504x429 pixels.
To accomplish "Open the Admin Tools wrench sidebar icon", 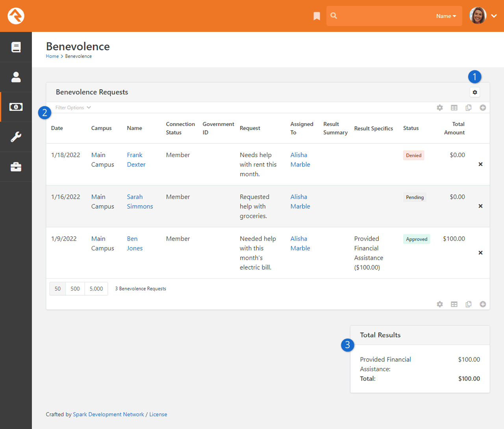I will pos(16,137).
